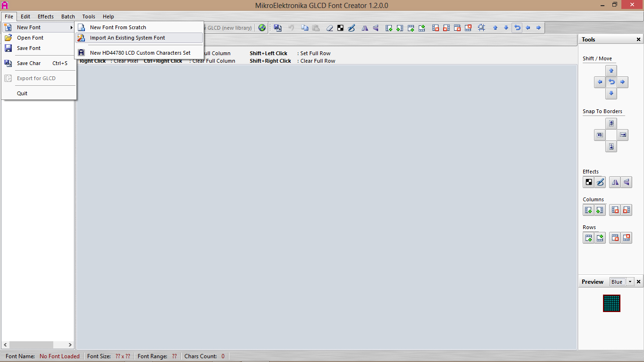Click invert icon under Effects in Tools panel
Viewport: 644px width, 362px height.
click(589, 182)
